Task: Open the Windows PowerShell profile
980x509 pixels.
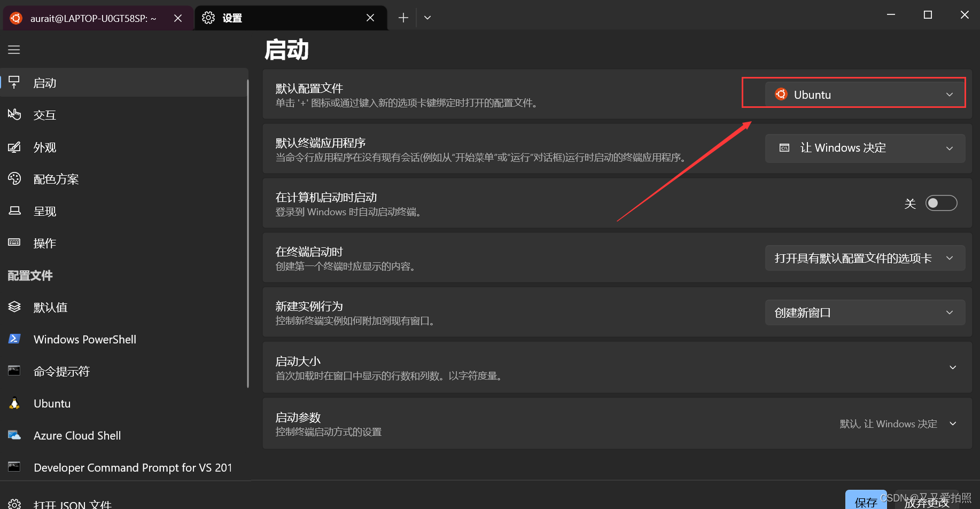Action: click(x=124, y=339)
